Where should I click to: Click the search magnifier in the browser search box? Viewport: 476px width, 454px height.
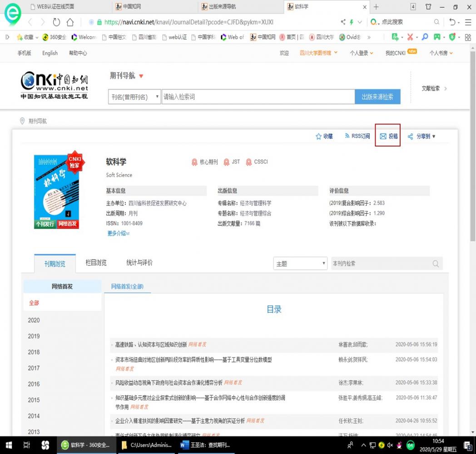pyautogui.click(x=436, y=22)
